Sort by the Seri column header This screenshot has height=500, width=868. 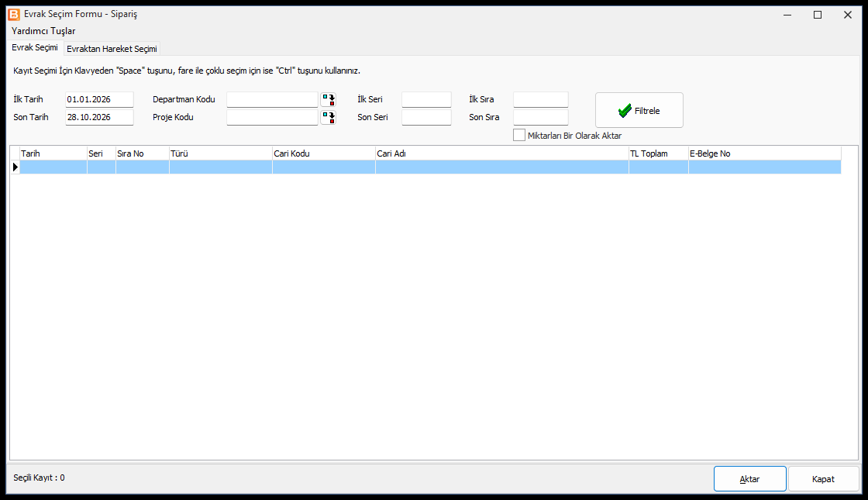coord(102,153)
